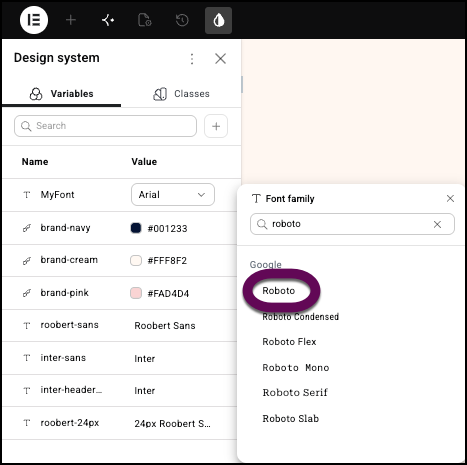Viewport: 467px width, 465px height.
Task: Switch to the Variables tab
Action: tap(62, 94)
